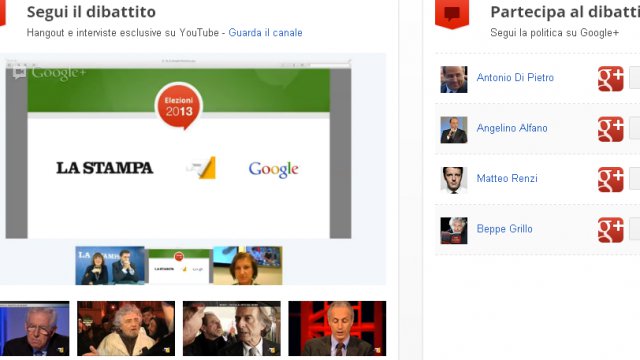Open Angelino Alfano's profile link
This screenshot has height=360, width=640.
(x=512, y=128)
